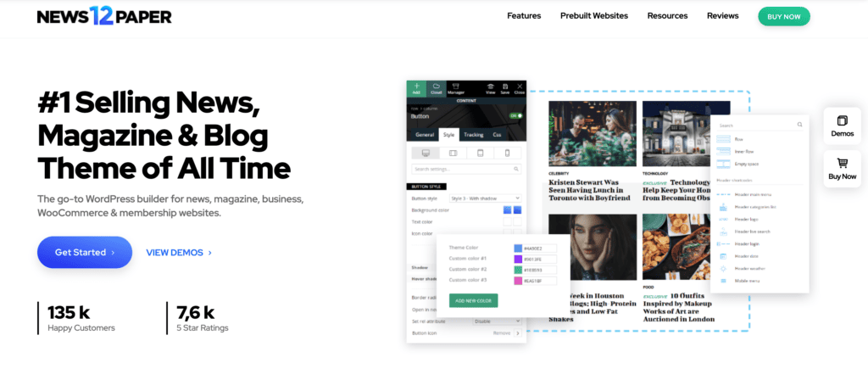Click the green BUY NOW button

784,17
